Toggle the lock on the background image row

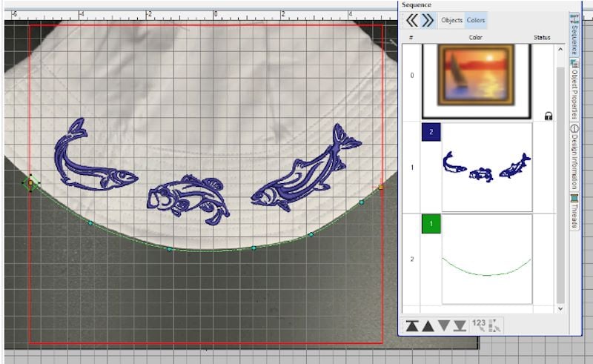click(x=549, y=116)
